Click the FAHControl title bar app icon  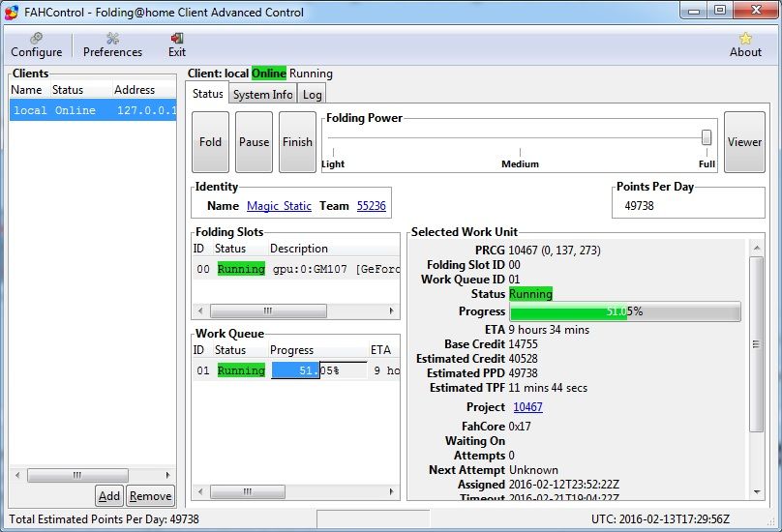point(12,12)
